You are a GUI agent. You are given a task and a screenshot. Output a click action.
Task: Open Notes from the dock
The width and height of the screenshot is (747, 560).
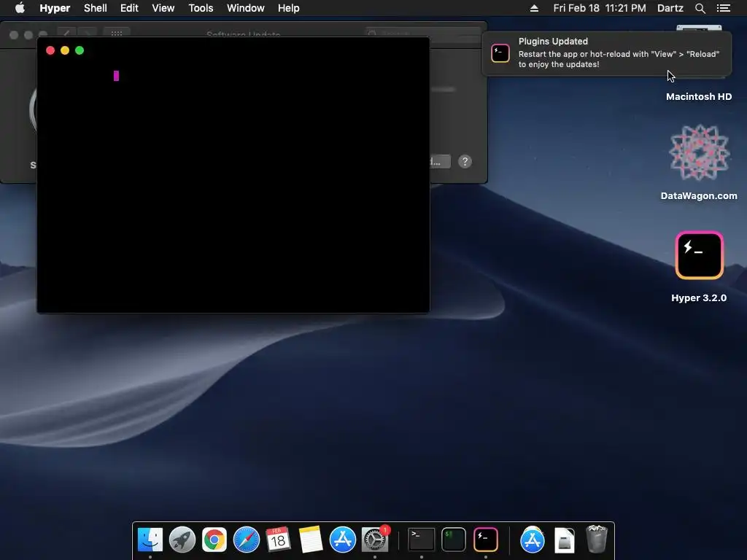(311, 540)
